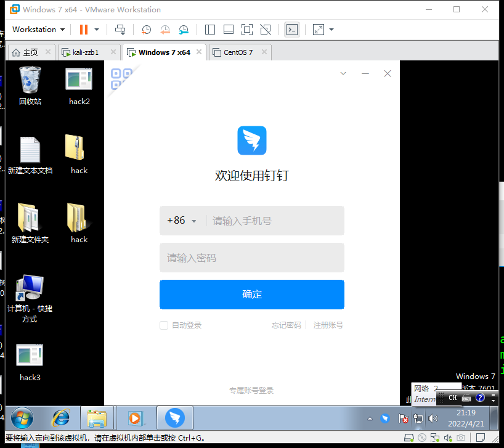Toggle the sidebar library view icon
Viewport: 504px width, 448px height.
coord(210,30)
